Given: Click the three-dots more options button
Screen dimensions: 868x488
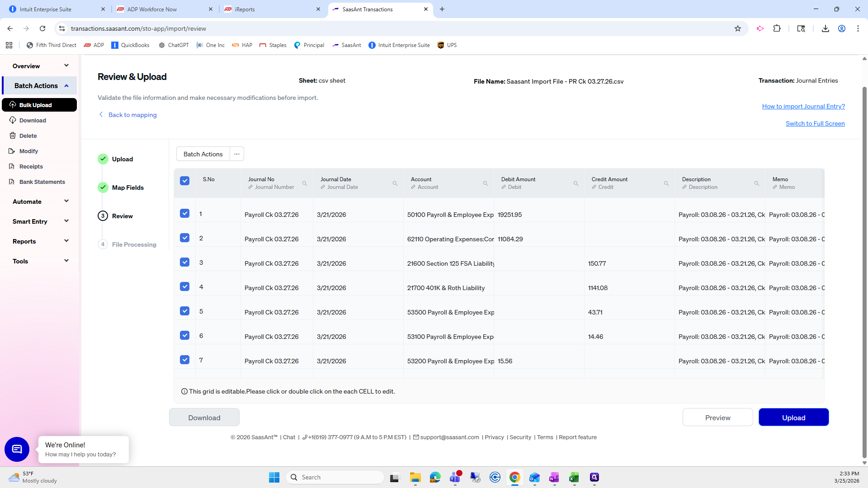Looking at the screenshot, I should pos(237,154).
